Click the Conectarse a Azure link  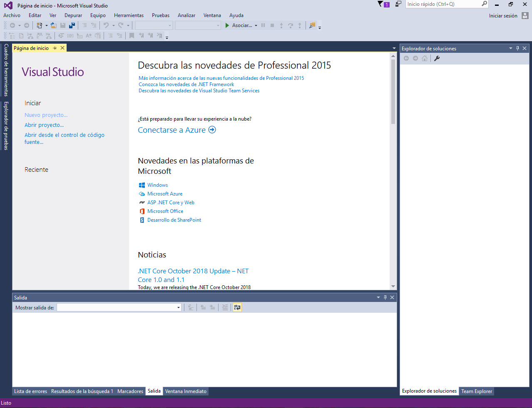(172, 130)
